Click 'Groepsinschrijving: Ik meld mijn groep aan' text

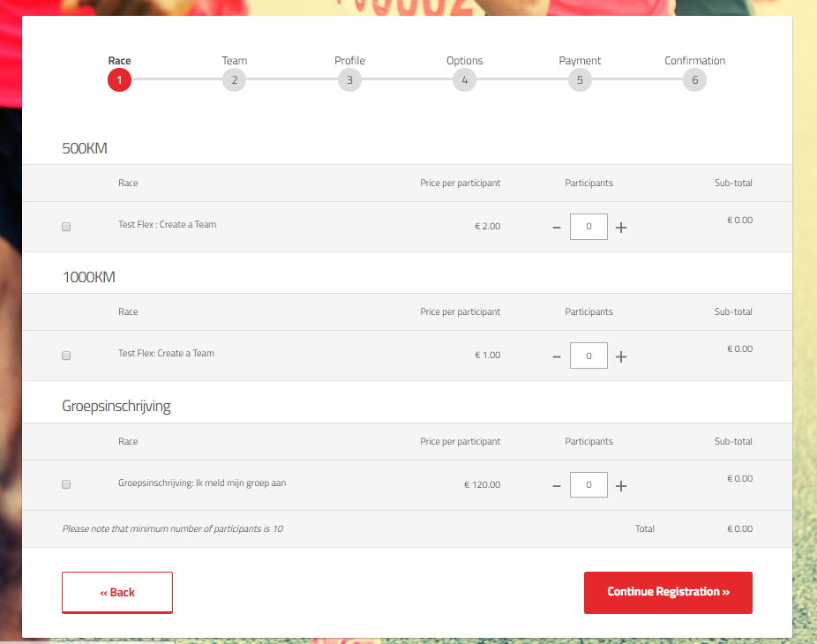[x=202, y=483]
